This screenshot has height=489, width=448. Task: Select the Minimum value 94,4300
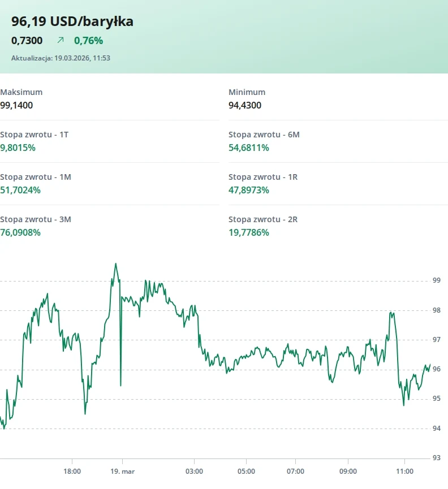coord(245,105)
